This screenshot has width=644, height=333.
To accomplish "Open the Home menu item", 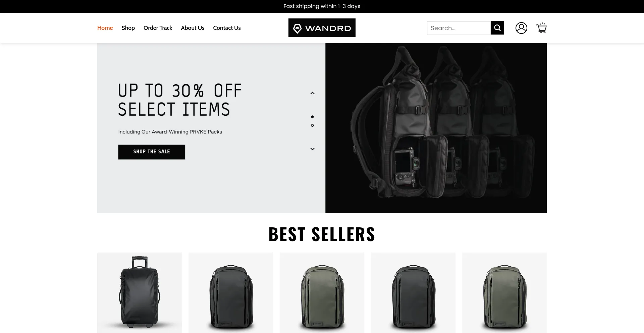I will click(105, 28).
